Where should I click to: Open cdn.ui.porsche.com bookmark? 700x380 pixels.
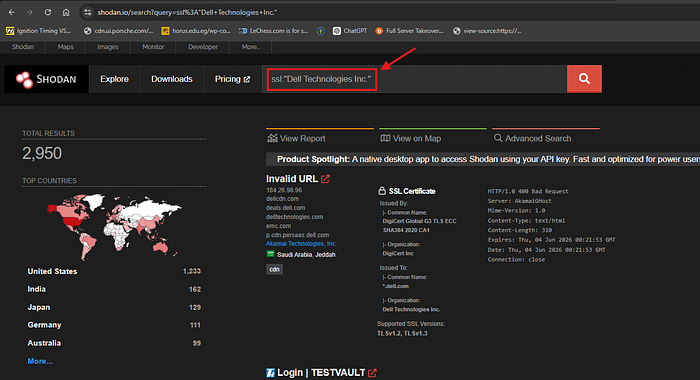tap(119, 31)
